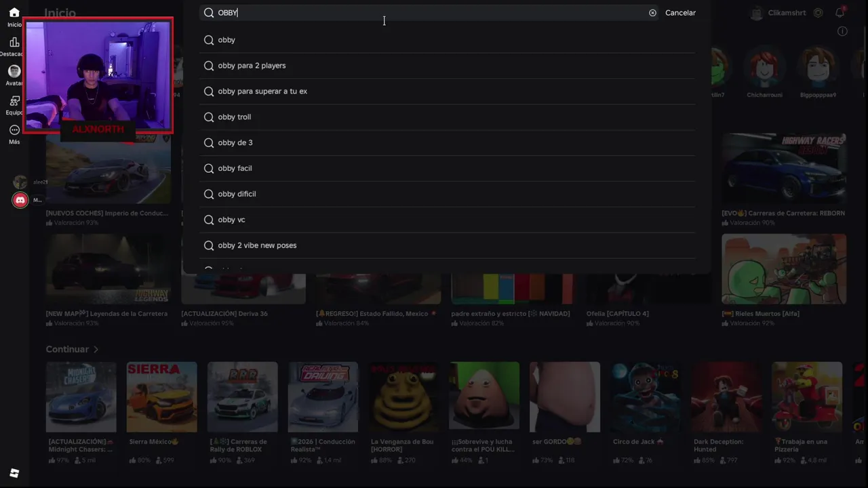Open the Avatar icon in sidebar
The image size is (868, 488).
[14, 71]
